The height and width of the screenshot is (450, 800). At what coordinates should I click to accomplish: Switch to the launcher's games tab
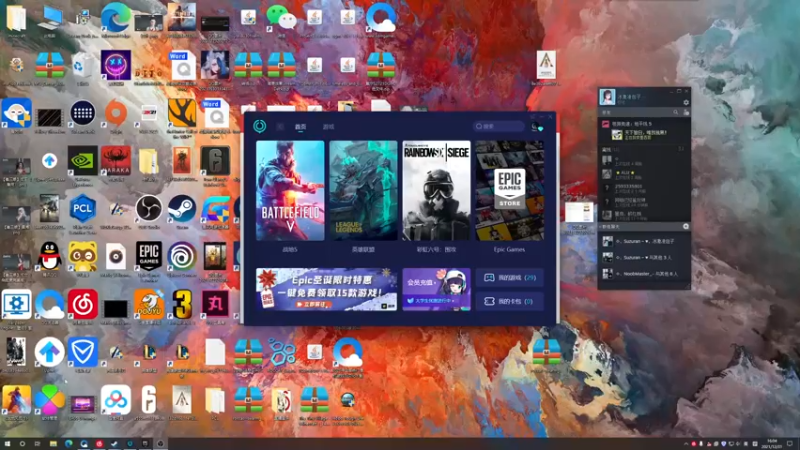[x=328, y=127]
